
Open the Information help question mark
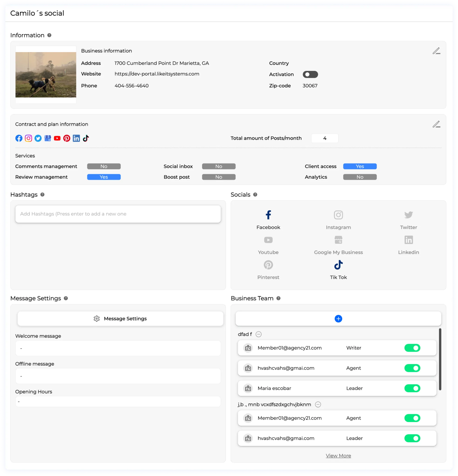pos(49,35)
